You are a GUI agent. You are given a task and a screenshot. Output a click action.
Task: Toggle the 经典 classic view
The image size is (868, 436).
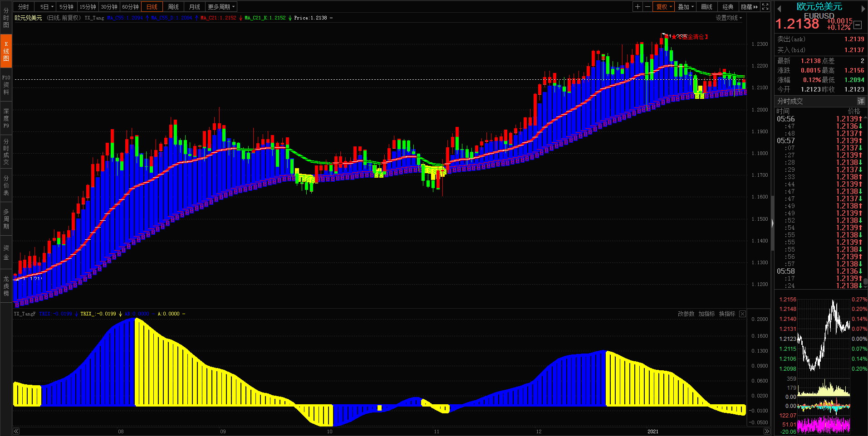(728, 7)
